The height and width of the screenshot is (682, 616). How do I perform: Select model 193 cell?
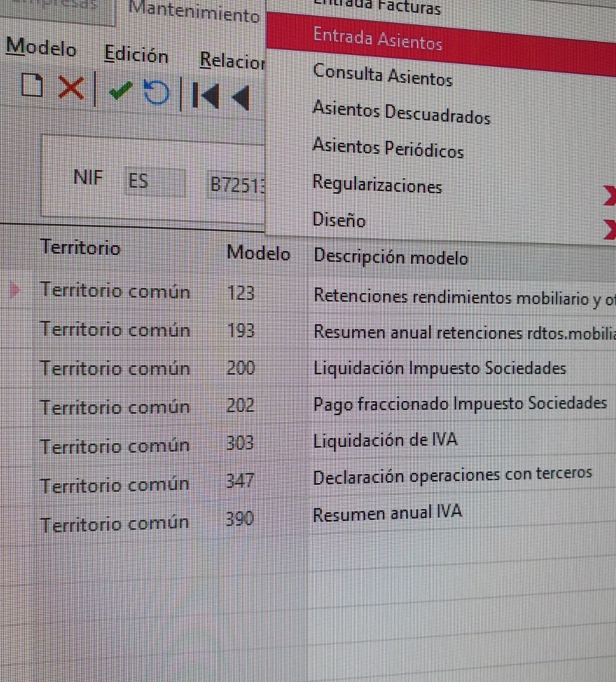point(241,331)
